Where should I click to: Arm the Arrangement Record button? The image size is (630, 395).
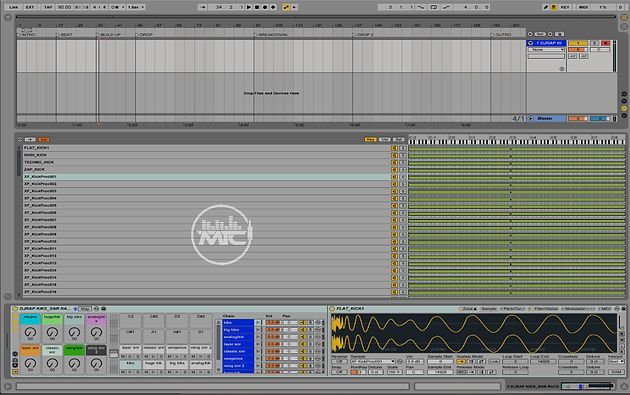tap(265, 7)
